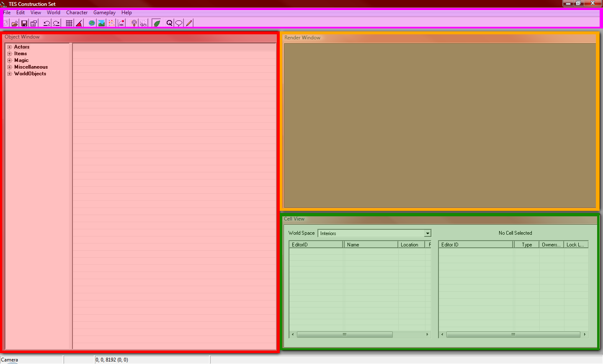Open the Gameplay menu
Image resolution: width=603 pixels, height=364 pixels.
[x=104, y=13]
